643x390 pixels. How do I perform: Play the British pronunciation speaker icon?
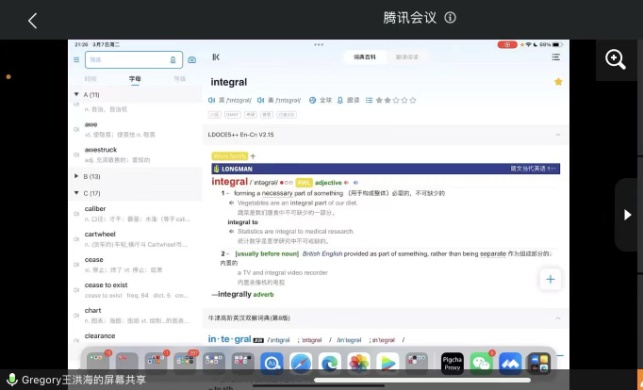[212, 100]
